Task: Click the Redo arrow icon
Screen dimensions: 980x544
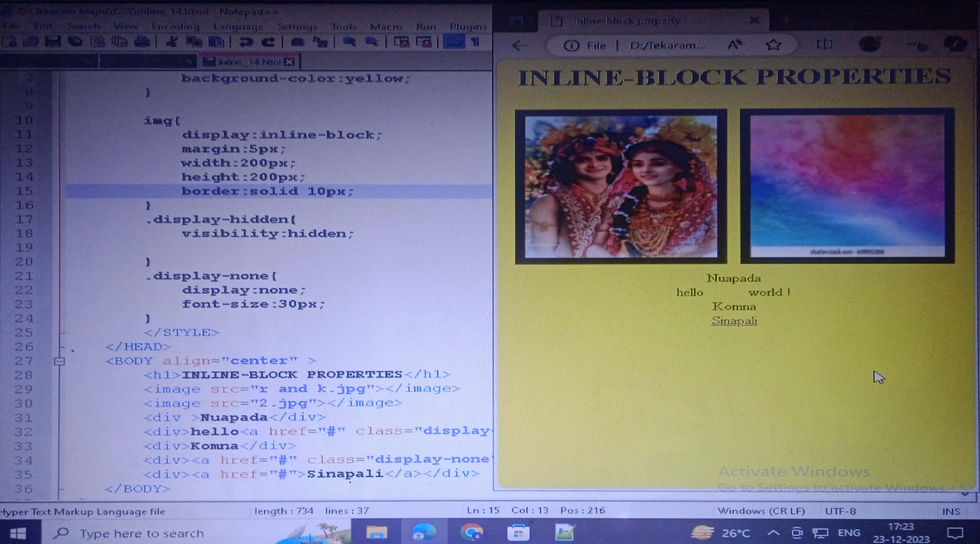Action: tap(268, 42)
